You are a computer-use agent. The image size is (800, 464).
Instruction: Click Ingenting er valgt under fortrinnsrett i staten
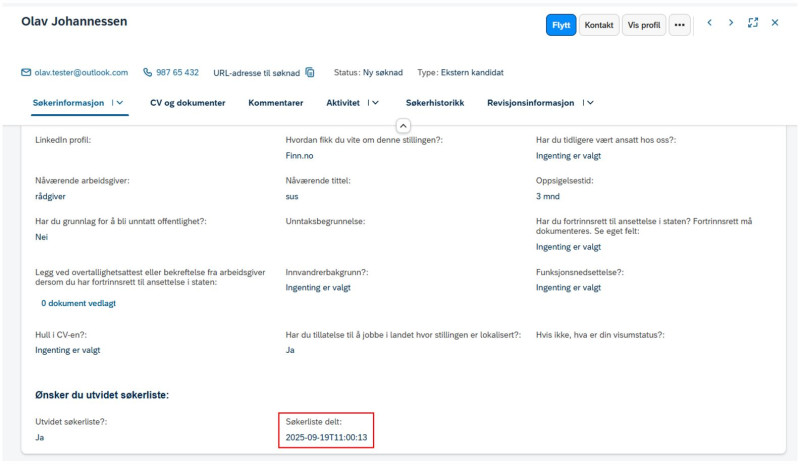tap(568, 247)
